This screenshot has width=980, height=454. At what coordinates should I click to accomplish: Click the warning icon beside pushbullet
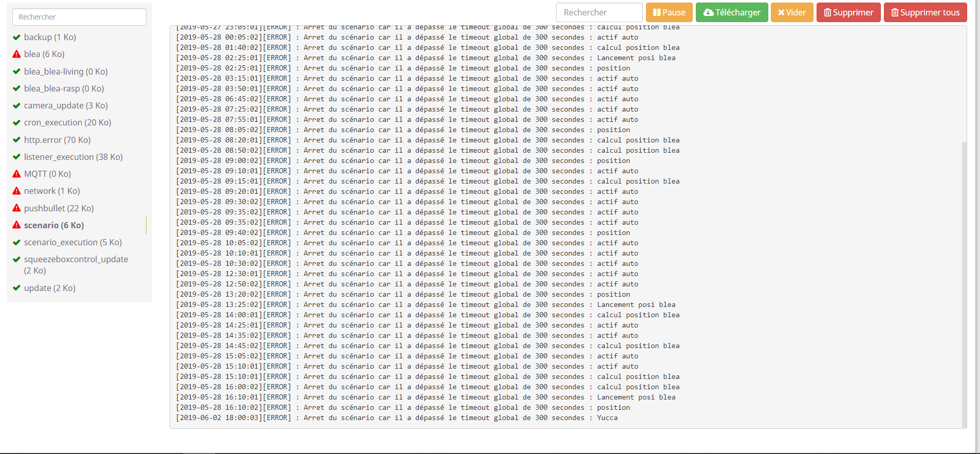[16, 208]
